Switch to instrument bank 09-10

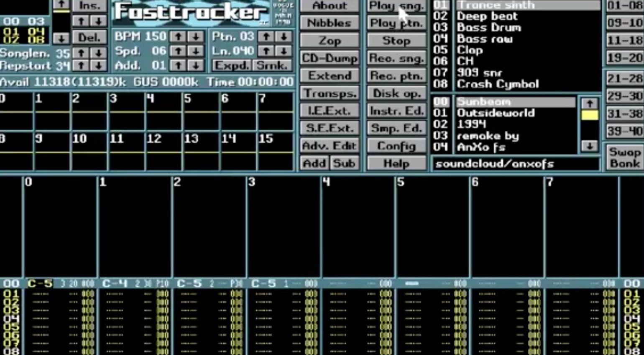[624, 23]
